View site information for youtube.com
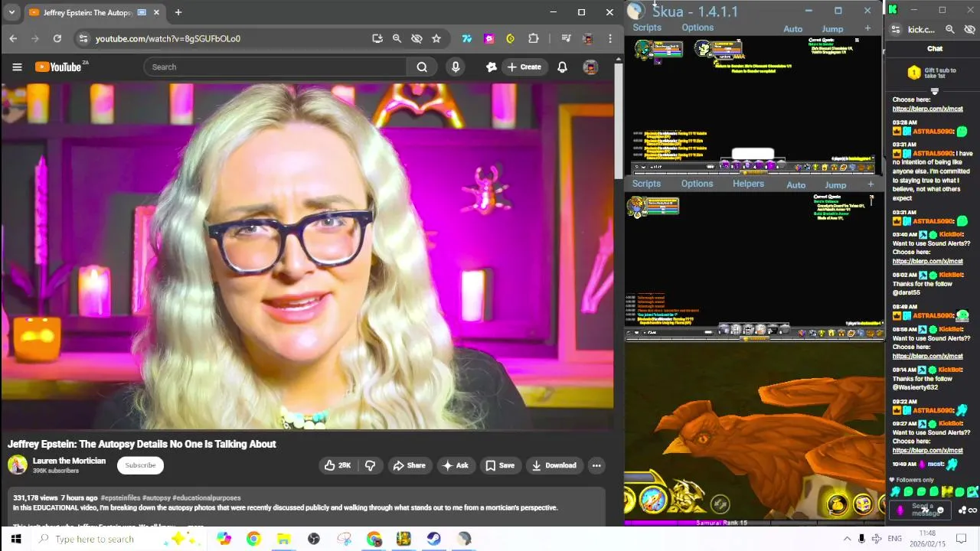The width and height of the screenshot is (980, 551). coord(83,38)
